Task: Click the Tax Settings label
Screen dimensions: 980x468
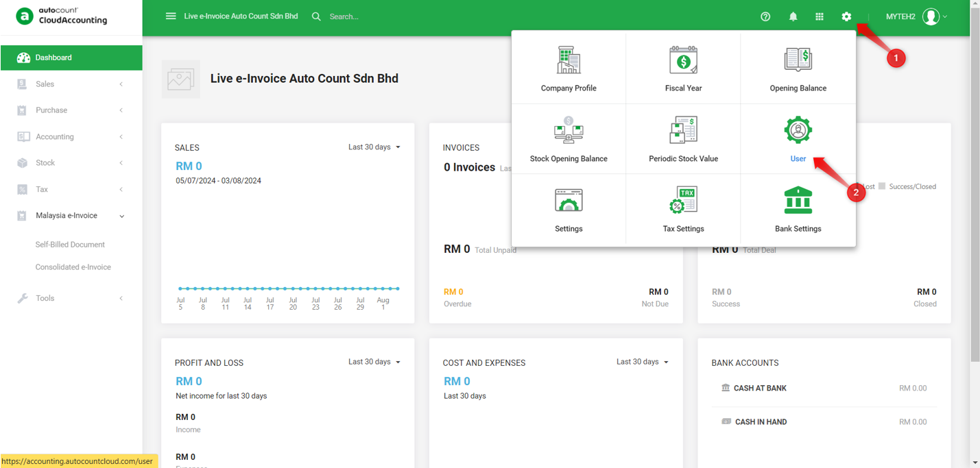Action: (x=683, y=229)
